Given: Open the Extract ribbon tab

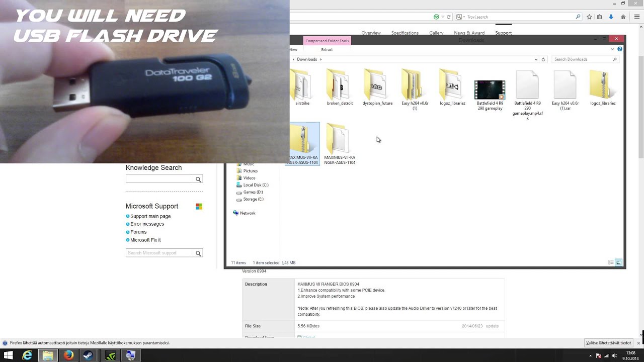Looking at the screenshot, I should pyautogui.click(x=327, y=49).
